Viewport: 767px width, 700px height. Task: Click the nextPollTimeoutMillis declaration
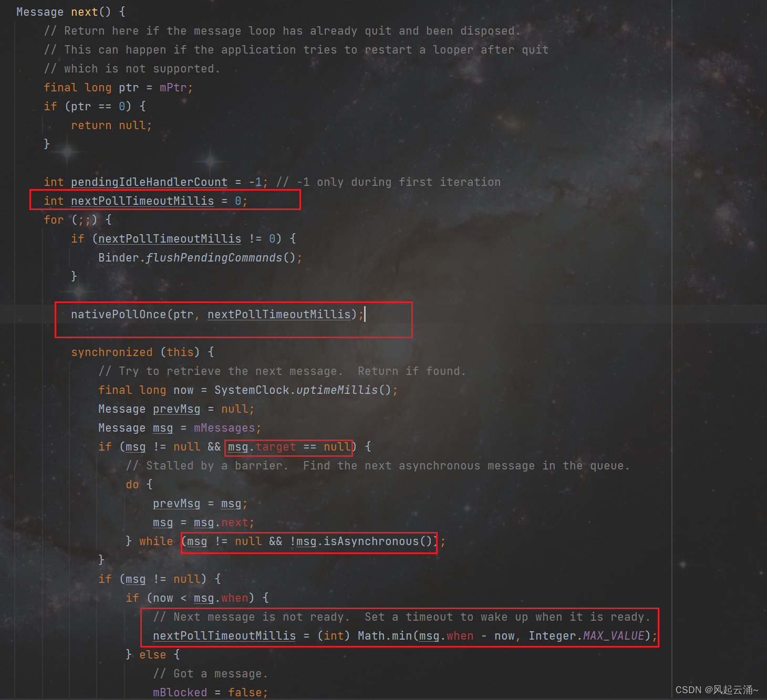[x=142, y=201]
